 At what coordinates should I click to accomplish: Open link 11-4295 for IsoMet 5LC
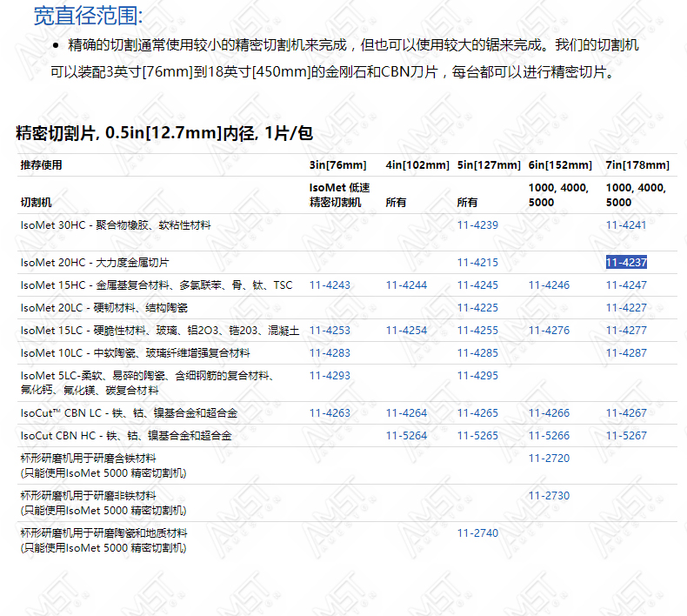tap(477, 376)
